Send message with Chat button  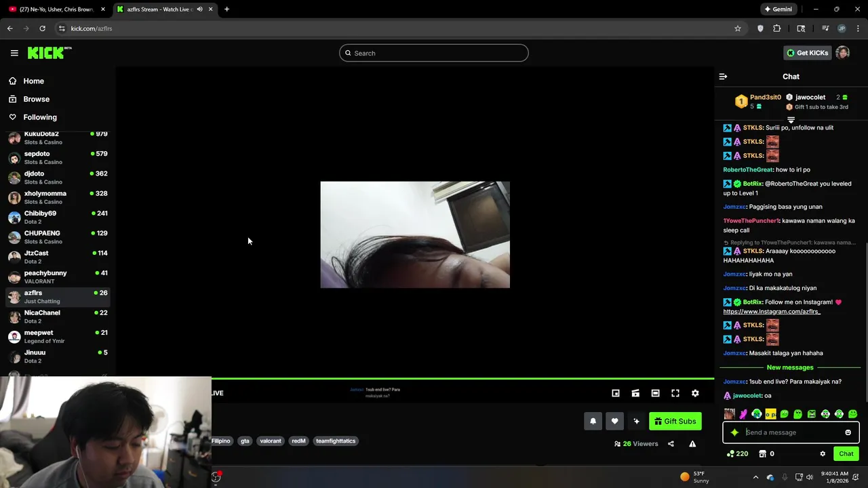[846, 454]
